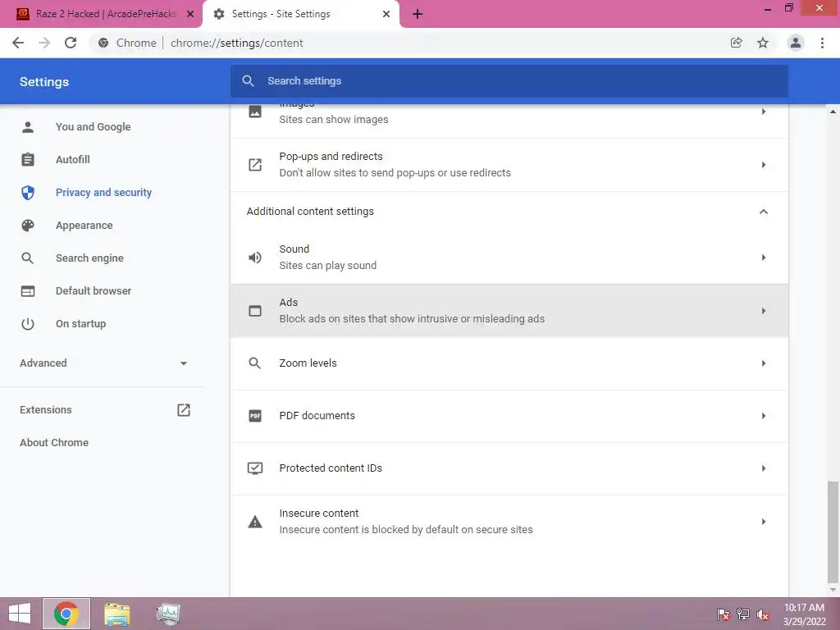This screenshot has height=630, width=840.
Task: Click the browser forward arrow
Action: pos(44,43)
